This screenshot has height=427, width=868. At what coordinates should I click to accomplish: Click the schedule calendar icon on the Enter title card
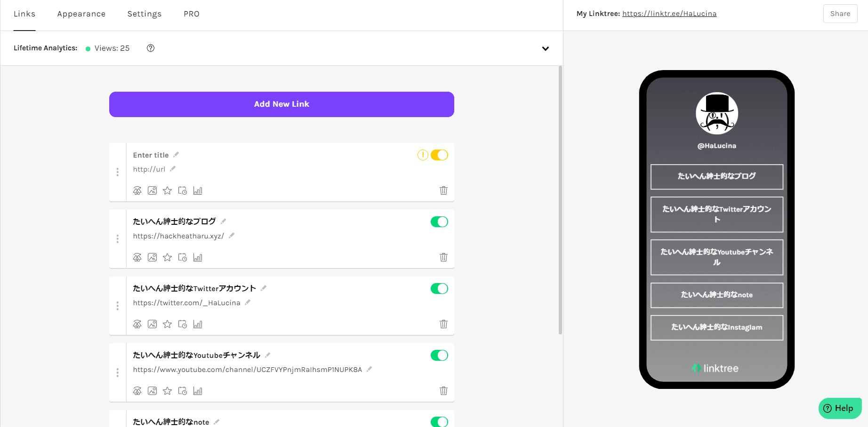(x=183, y=190)
